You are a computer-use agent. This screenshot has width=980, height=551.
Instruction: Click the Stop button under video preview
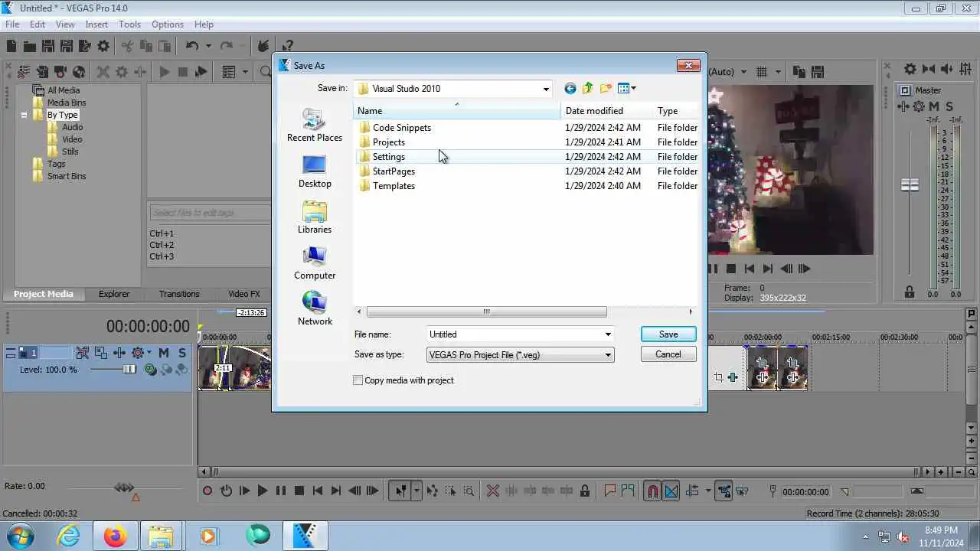[x=731, y=269]
